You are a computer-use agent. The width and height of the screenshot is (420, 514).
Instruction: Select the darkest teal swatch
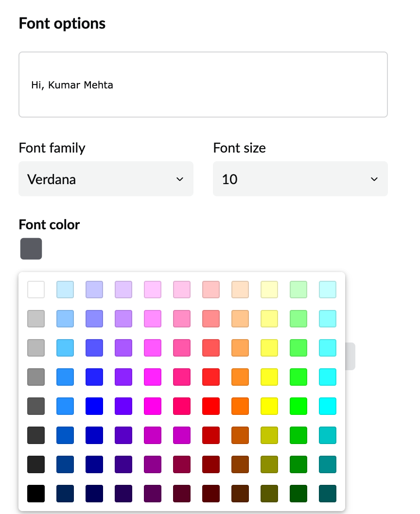(328, 494)
